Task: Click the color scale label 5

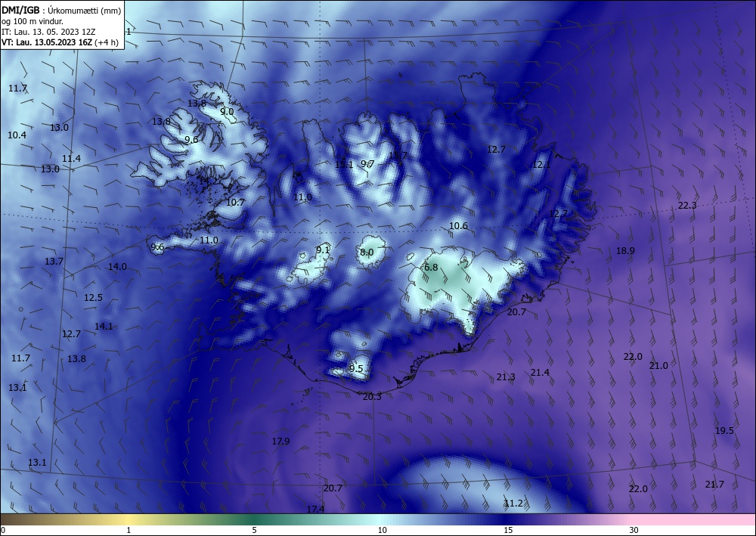Action: tap(254, 530)
